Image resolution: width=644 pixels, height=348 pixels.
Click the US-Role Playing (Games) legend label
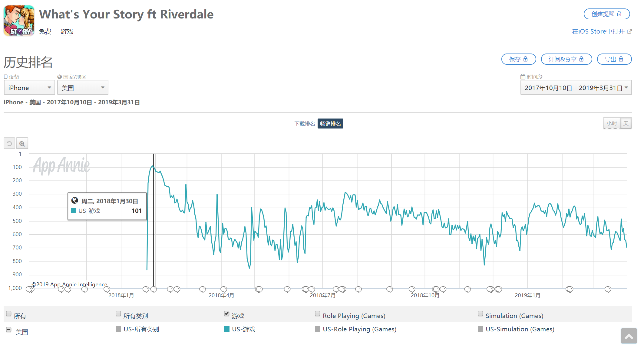[x=360, y=329]
